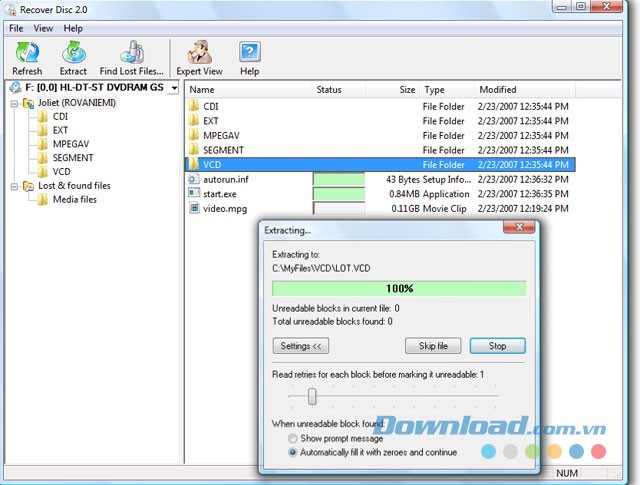Click the EXT folder icon in file list
640x485 pixels.
point(194,120)
